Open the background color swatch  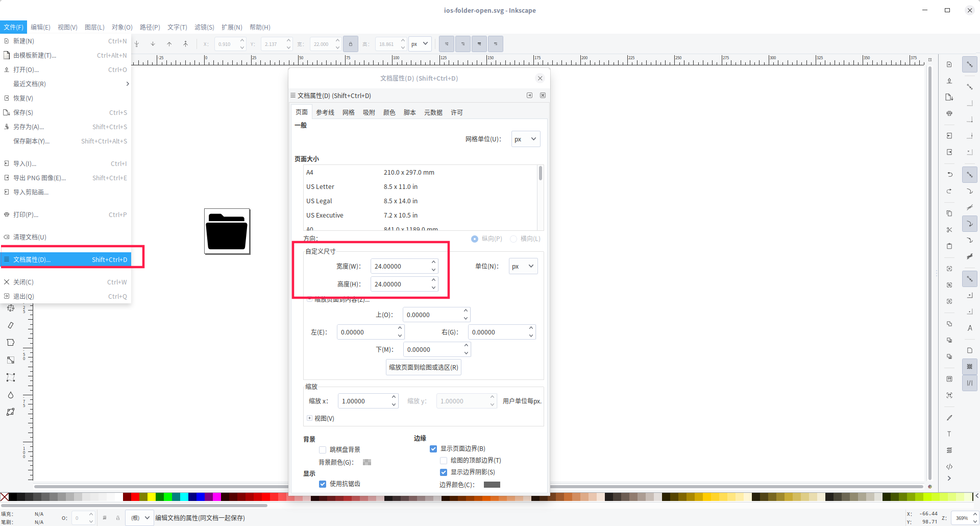[x=367, y=462]
